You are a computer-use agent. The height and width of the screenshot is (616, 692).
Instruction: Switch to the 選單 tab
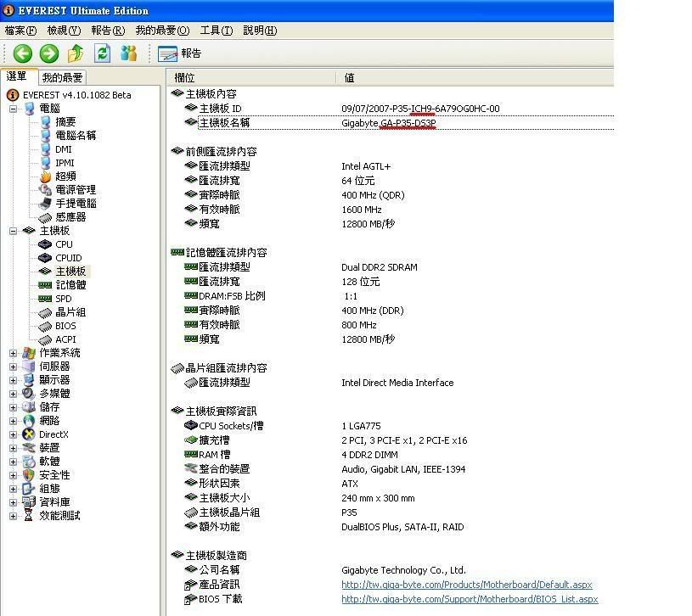(x=17, y=76)
